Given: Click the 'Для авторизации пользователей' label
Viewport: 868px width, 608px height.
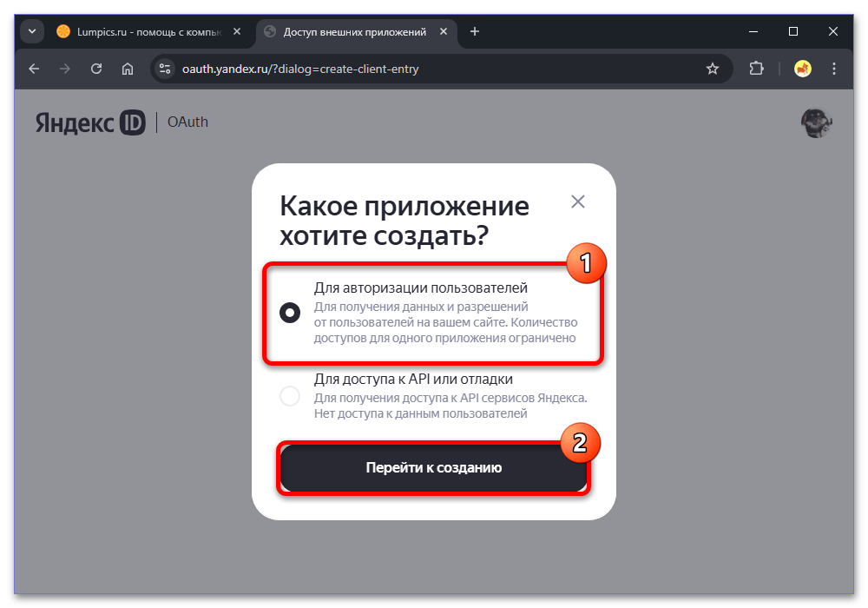Looking at the screenshot, I should (x=421, y=288).
